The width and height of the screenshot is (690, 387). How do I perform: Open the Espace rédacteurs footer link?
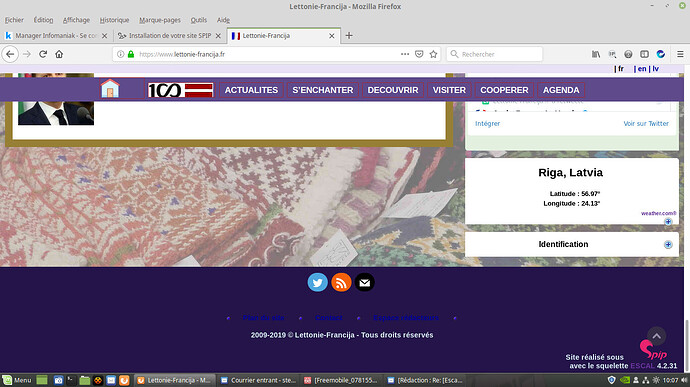[x=406, y=317]
